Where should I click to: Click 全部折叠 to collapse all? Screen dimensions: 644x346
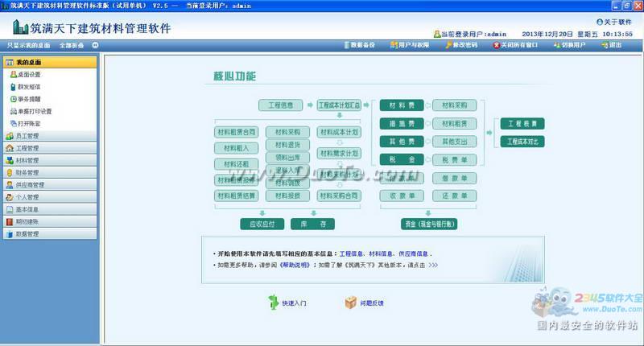pos(72,45)
